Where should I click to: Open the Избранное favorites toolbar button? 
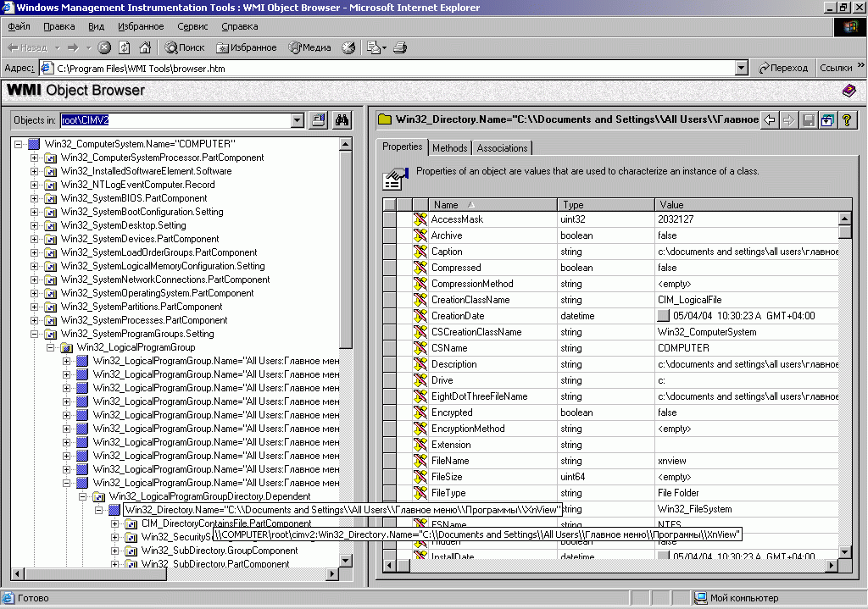(247, 47)
